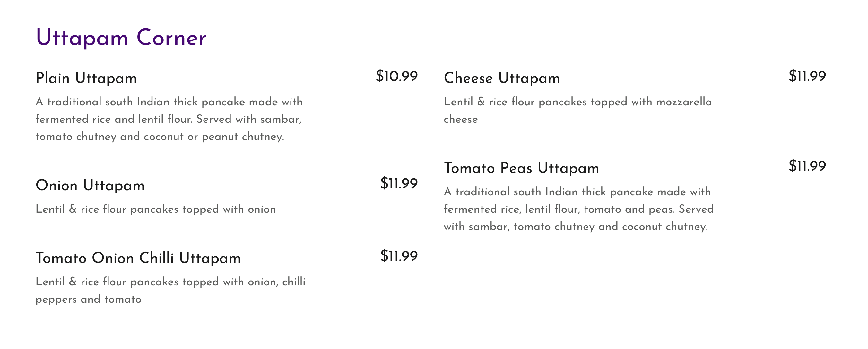Click the Uttapam Corner section heading
The height and width of the screenshot is (349, 868).
[x=121, y=38]
